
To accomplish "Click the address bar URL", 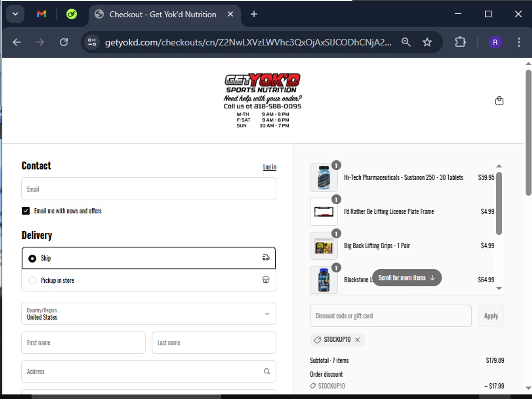I will click(x=248, y=42).
